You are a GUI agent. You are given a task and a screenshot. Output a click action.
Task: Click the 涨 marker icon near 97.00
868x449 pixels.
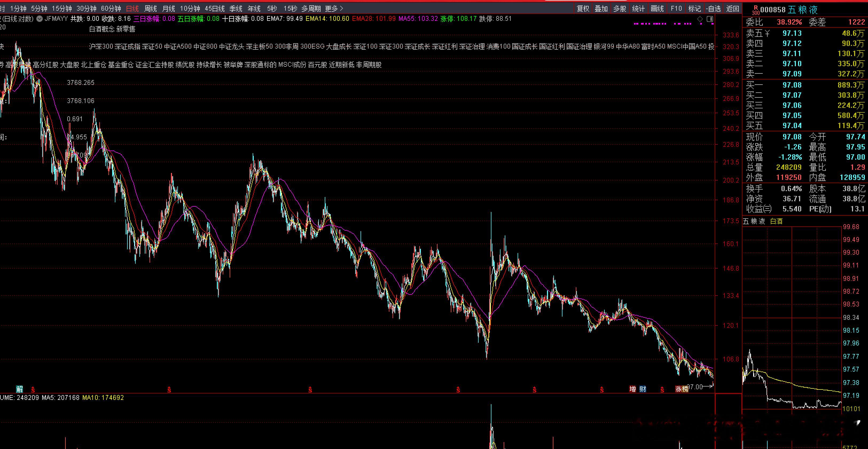678,389
